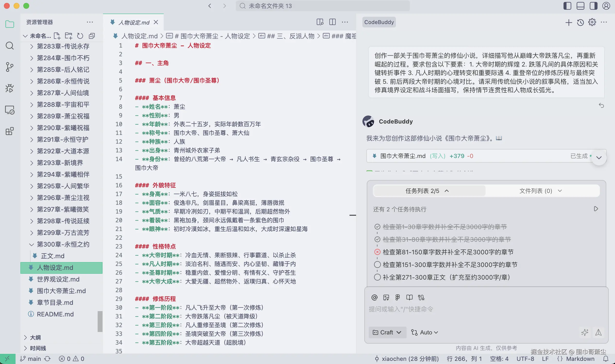615x364 pixels.
Task: Open the Craft mode dropdown
Action: click(x=387, y=332)
